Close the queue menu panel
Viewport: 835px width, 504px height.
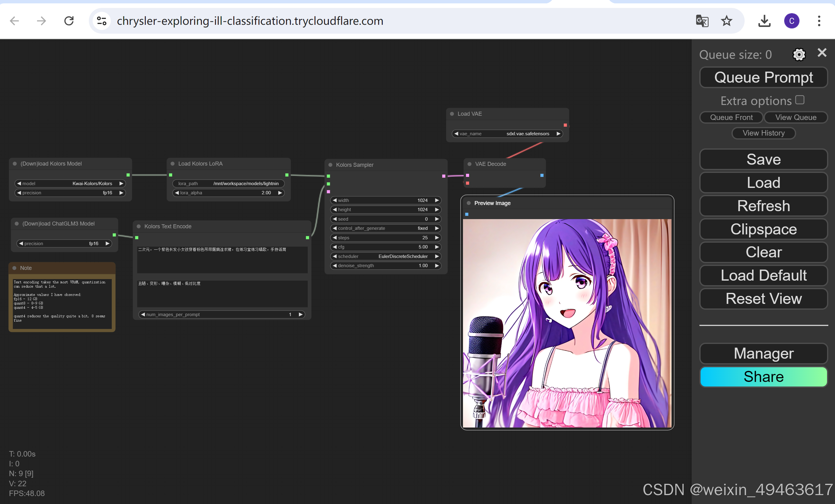coord(822,53)
